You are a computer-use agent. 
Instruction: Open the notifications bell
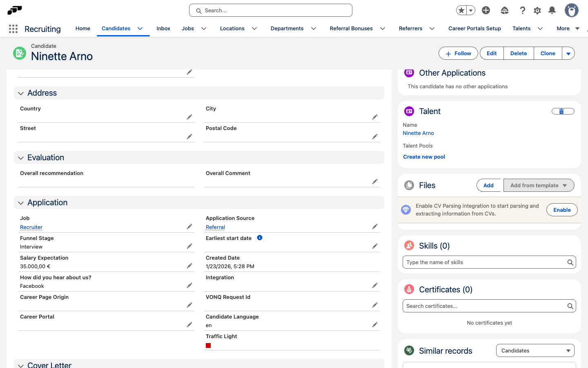[x=552, y=10]
